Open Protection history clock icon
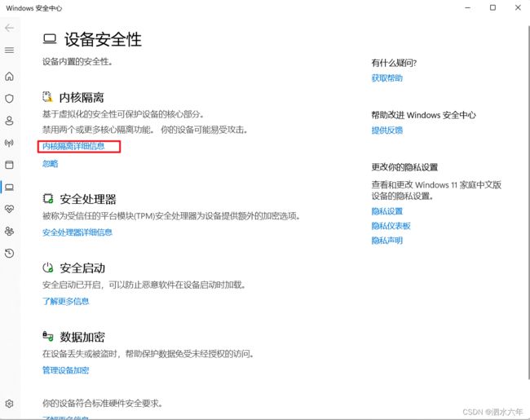530x420 pixels. pos(10,253)
